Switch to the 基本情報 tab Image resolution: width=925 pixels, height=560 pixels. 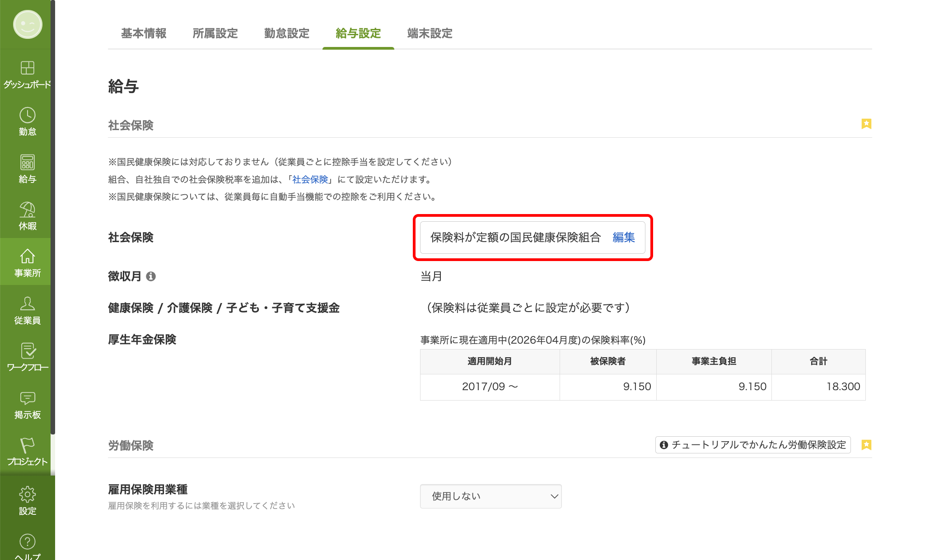click(x=144, y=33)
